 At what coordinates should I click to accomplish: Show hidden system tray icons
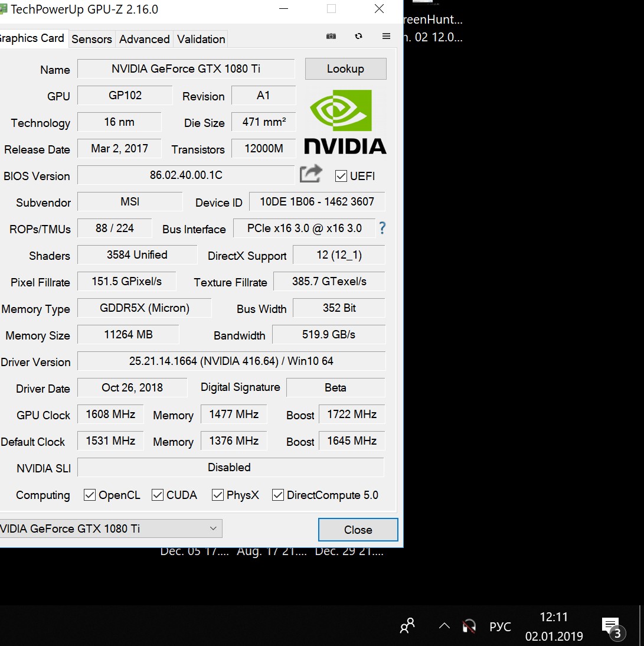[444, 626]
